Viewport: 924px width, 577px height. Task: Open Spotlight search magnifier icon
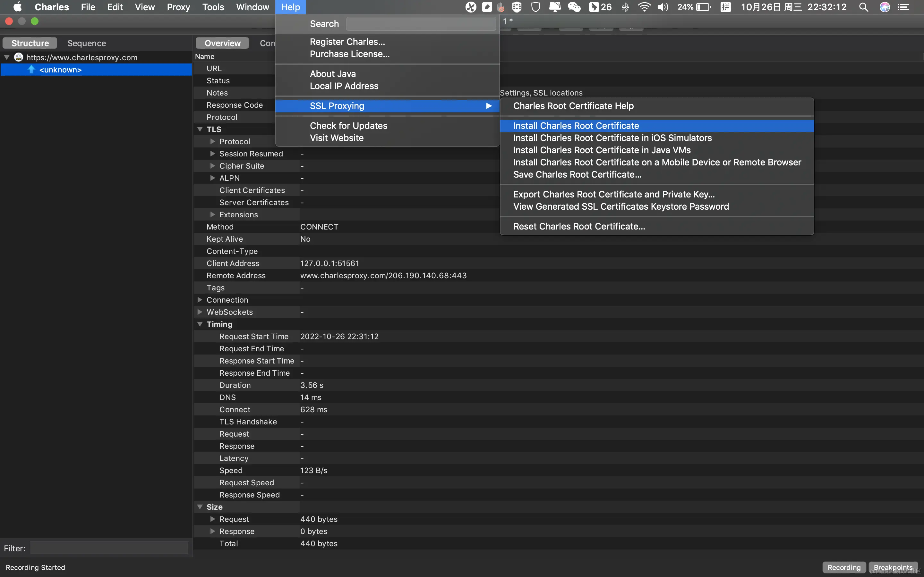[863, 7]
